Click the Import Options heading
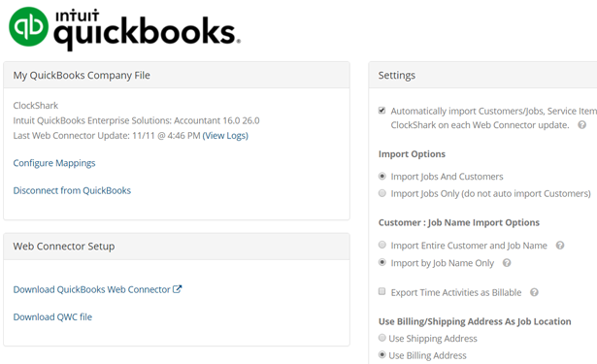Screen dimensions: 597x364 412,153
